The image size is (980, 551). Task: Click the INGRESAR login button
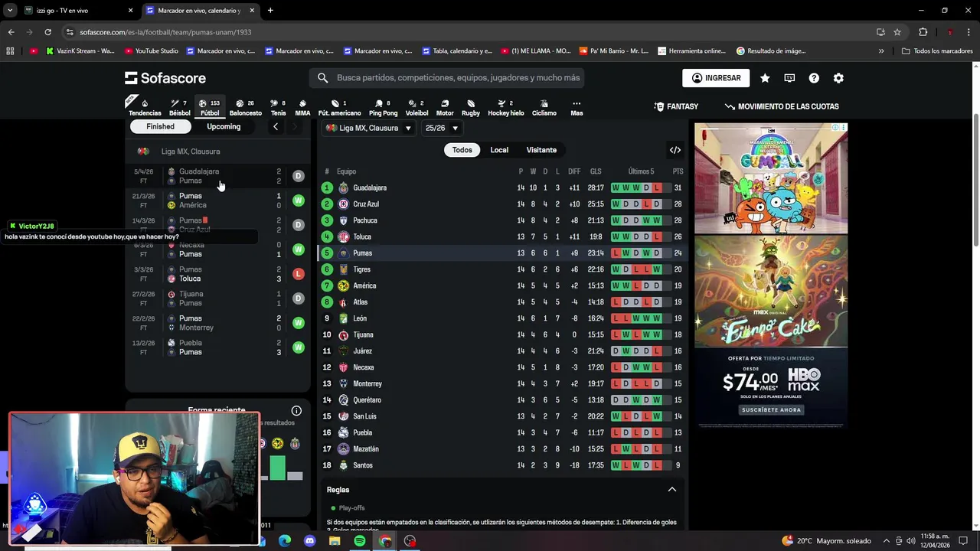pyautogui.click(x=716, y=78)
